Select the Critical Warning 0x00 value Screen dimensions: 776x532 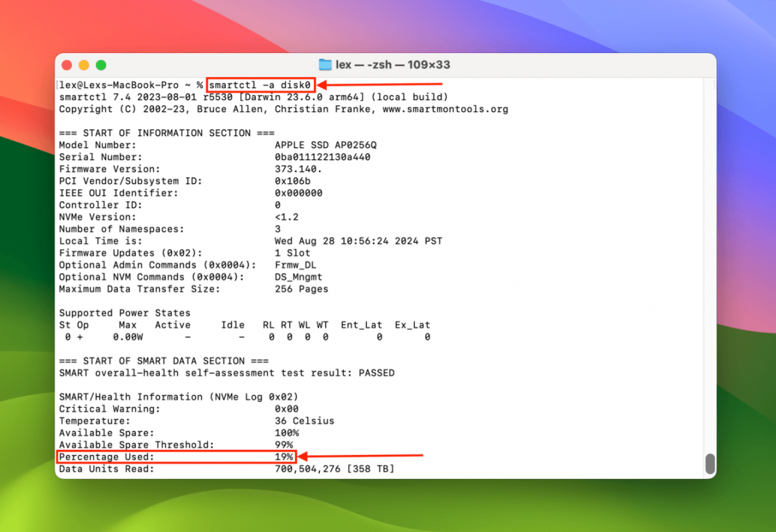pos(286,408)
